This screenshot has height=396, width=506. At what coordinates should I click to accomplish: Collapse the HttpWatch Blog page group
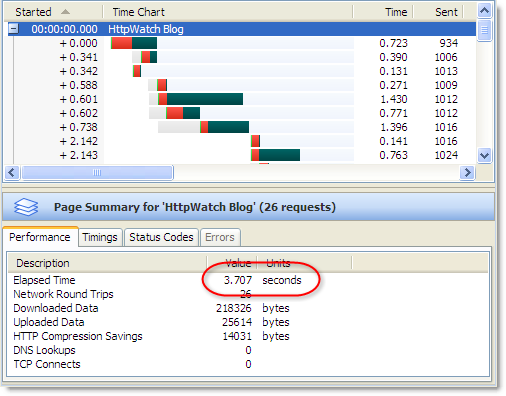[x=13, y=29]
